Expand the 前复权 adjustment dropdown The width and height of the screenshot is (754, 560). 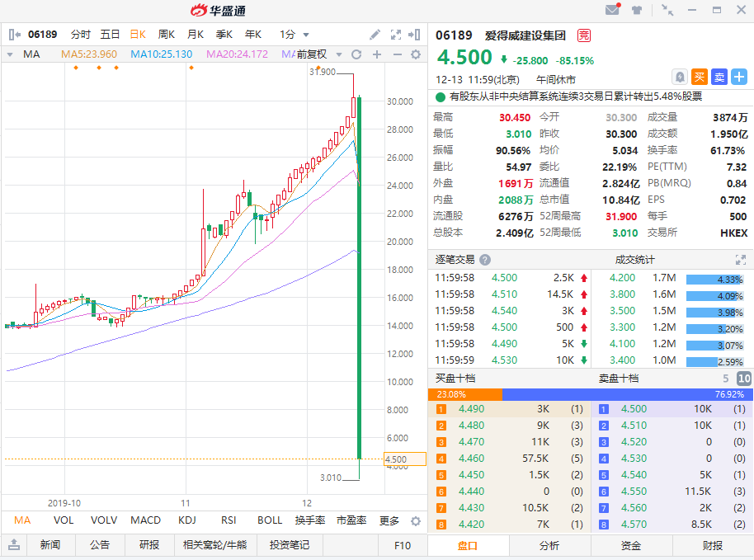coord(337,54)
